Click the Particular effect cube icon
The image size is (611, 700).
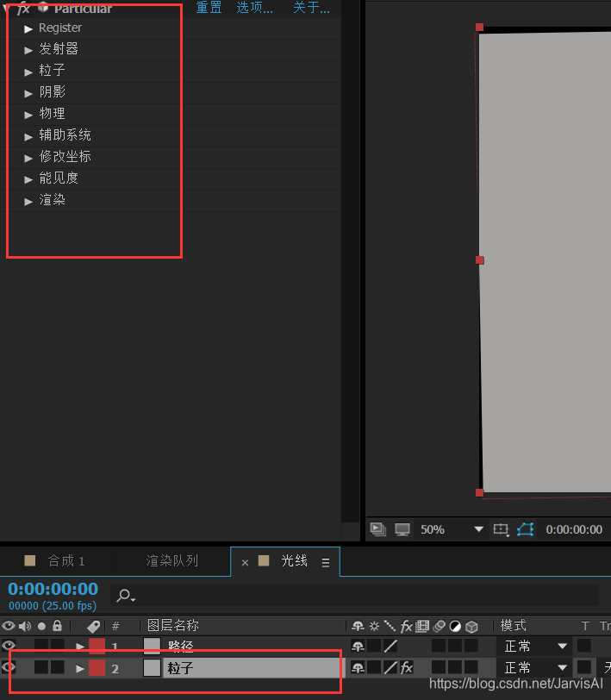tap(43, 7)
